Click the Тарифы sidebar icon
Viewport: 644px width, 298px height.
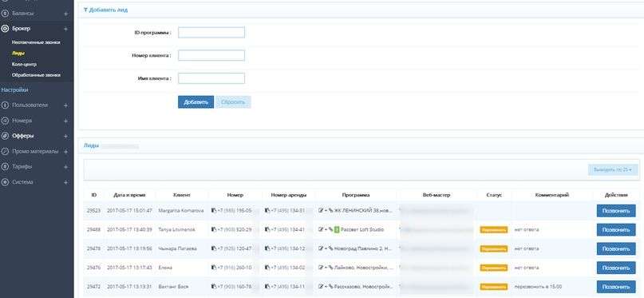pos(5,166)
